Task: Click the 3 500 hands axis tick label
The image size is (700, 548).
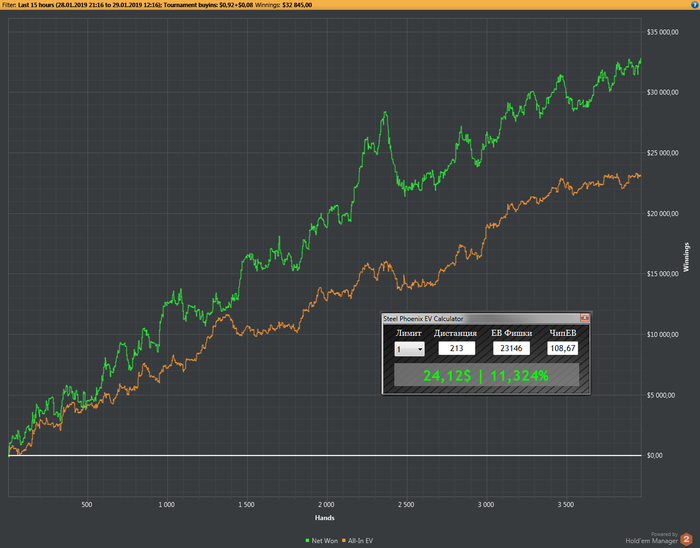Action: click(x=566, y=504)
